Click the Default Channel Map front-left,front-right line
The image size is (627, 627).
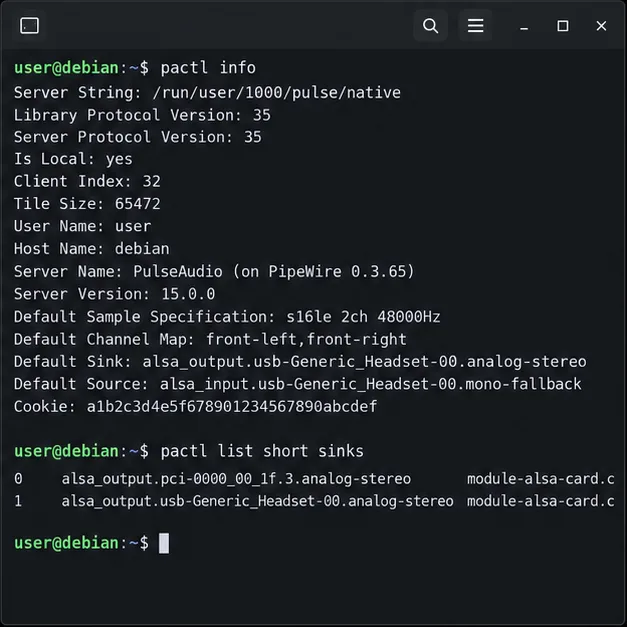[x=210, y=339]
